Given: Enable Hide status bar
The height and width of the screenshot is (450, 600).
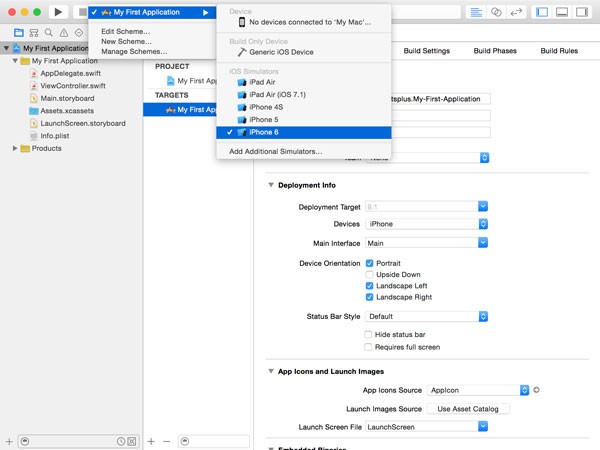Looking at the screenshot, I should [x=368, y=335].
